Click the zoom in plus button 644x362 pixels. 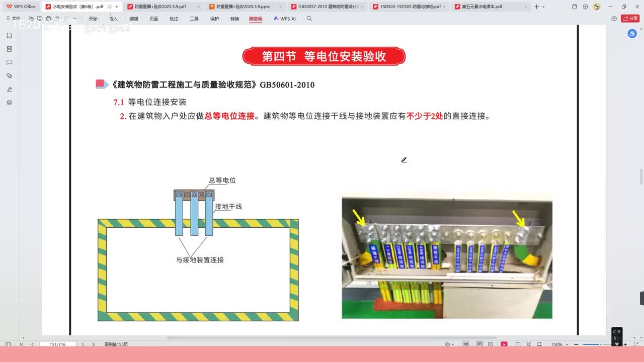625,344
